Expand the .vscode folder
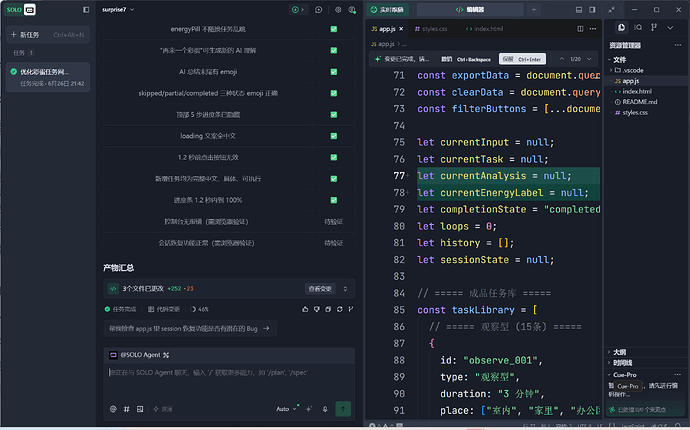This screenshot has width=690, height=430. (x=629, y=70)
